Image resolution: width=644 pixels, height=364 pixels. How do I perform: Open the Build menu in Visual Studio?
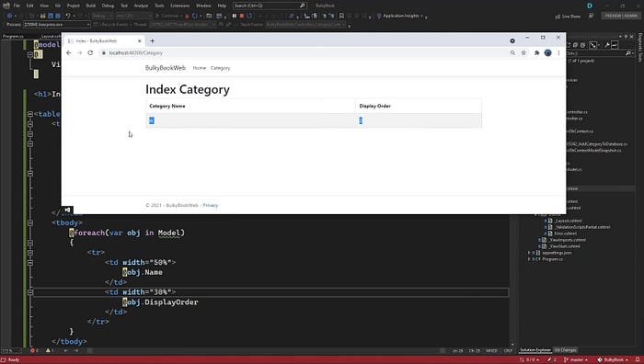point(91,6)
